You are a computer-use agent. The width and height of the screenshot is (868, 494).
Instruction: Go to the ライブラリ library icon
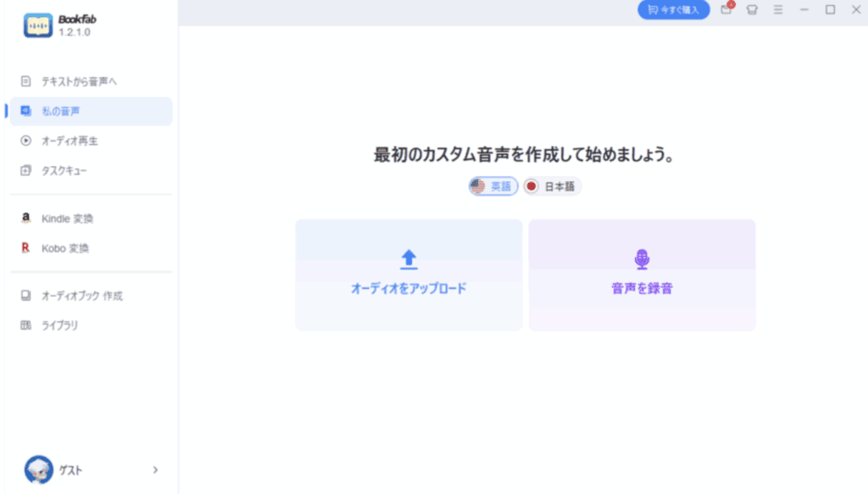26,325
